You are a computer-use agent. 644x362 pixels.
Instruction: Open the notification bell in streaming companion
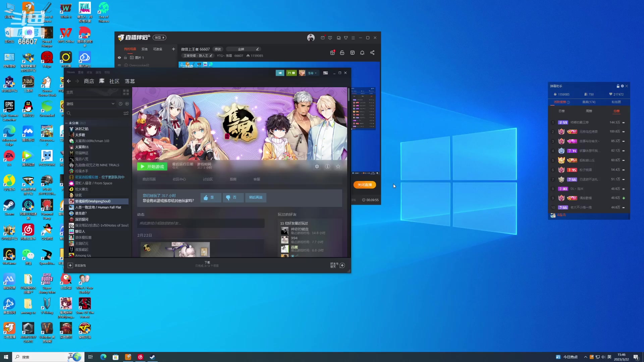pyautogui.click(x=362, y=53)
